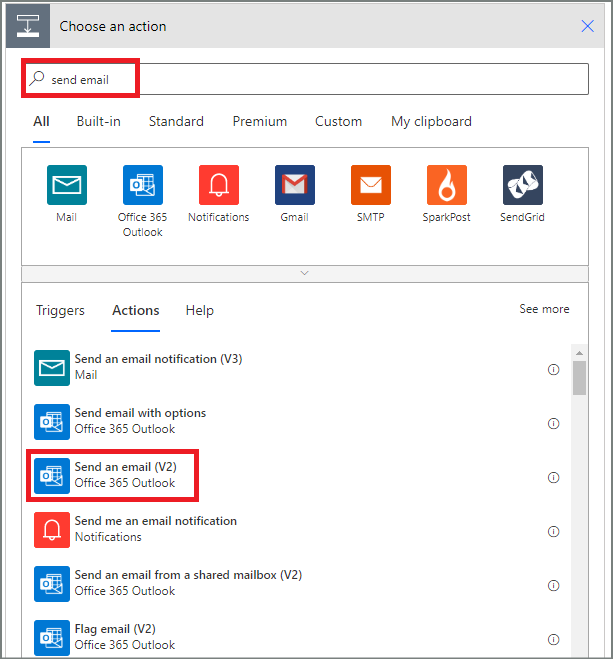Viewport: 613px width, 659px height.
Task: Click bell icon for Send me an email notification
Action: pos(52,530)
